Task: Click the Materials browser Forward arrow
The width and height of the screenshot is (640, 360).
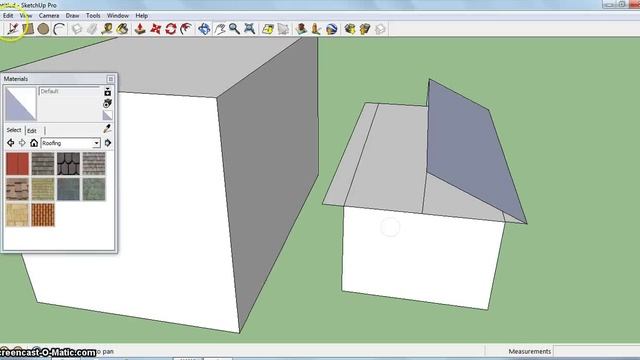Action: pyautogui.click(x=22, y=143)
